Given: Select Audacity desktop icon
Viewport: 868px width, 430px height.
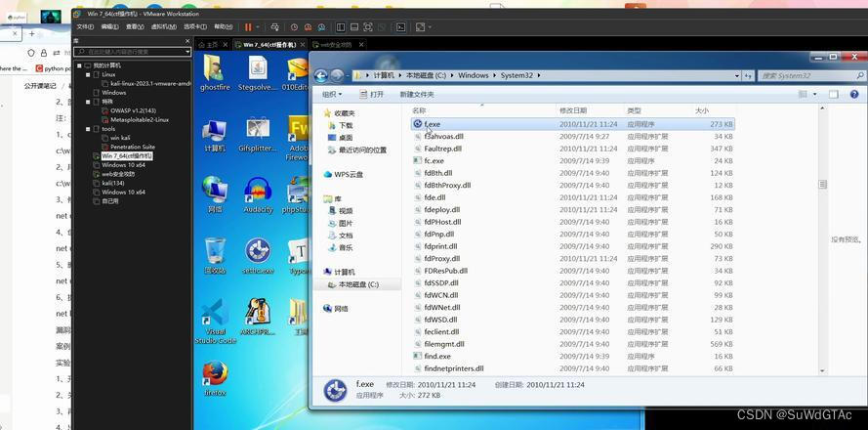Looking at the screenshot, I should click(258, 195).
